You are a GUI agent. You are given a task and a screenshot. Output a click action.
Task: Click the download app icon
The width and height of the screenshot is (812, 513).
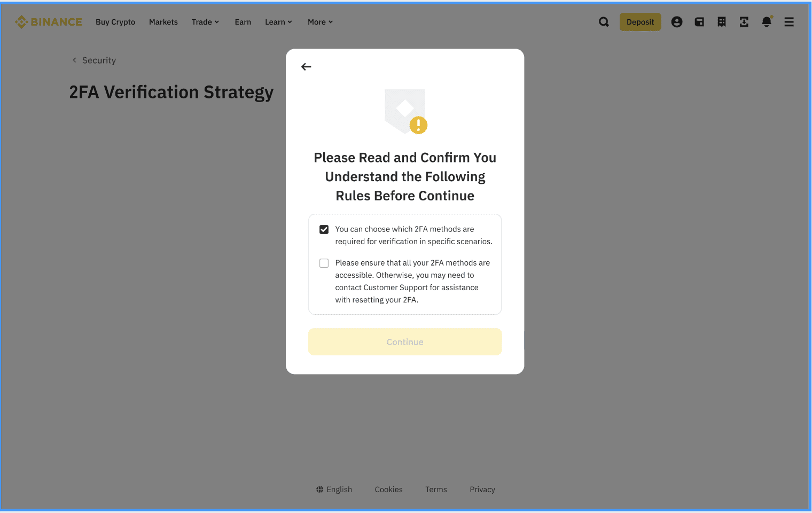click(744, 22)
